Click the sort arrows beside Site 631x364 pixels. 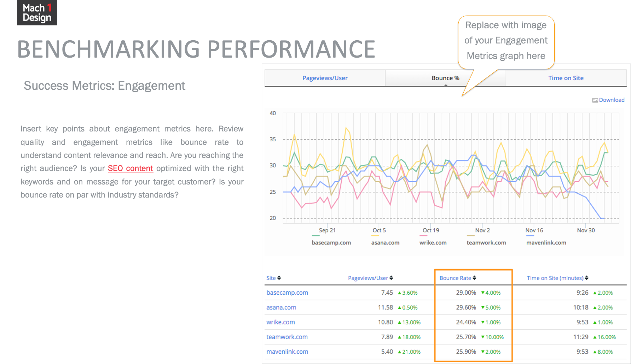click(279, 278)
